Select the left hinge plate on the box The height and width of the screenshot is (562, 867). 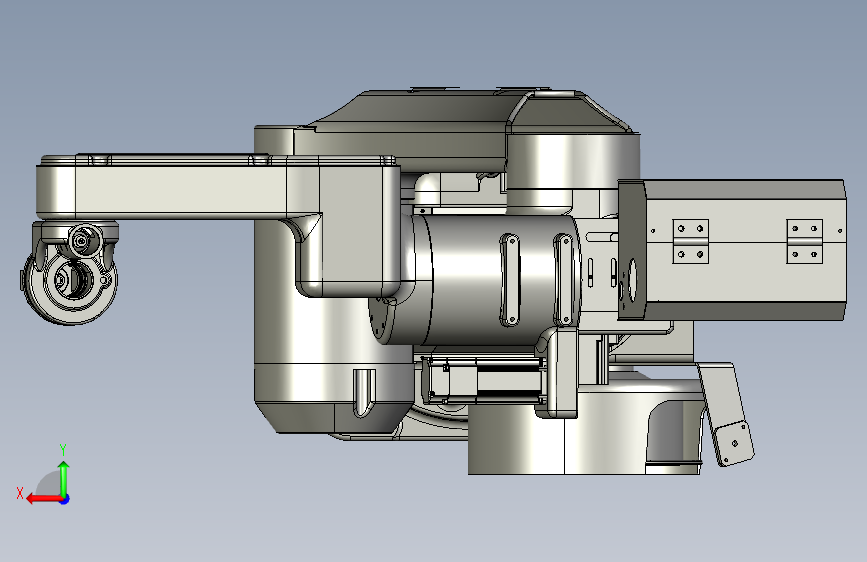point(691,241)
